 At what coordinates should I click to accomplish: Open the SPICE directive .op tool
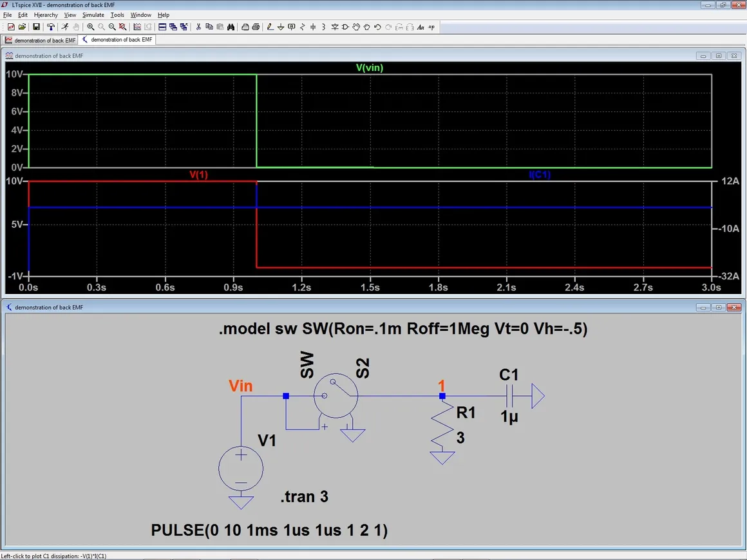[431, 27]
